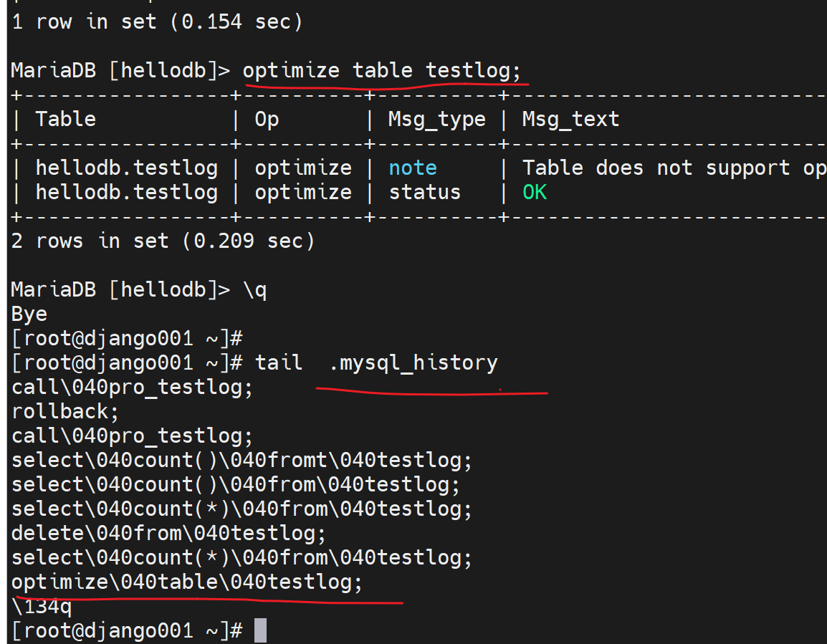
Task: Click the '1 row in set (0.154 sec)' line
Action: [157, 21]
